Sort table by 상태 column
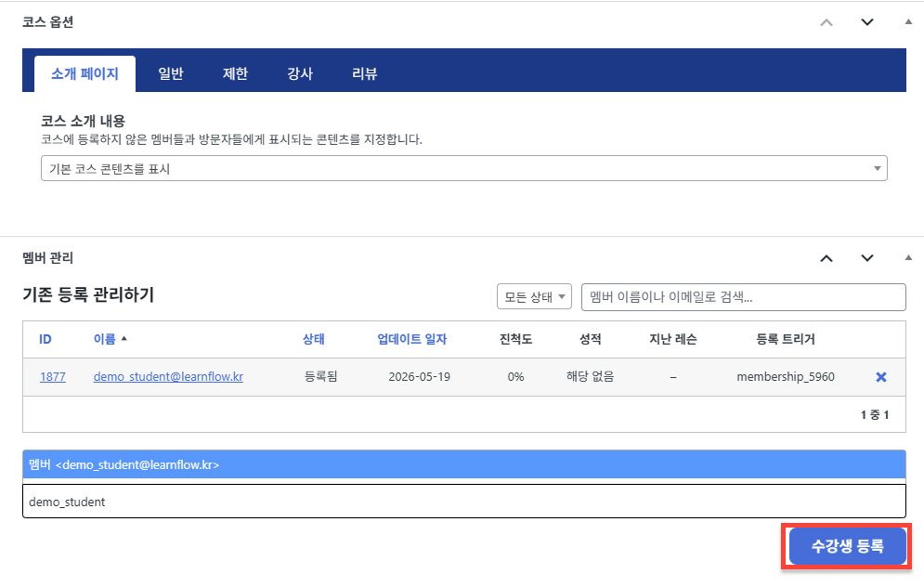Viewport: 924px width, 587px height. click(x=314, y=339)
